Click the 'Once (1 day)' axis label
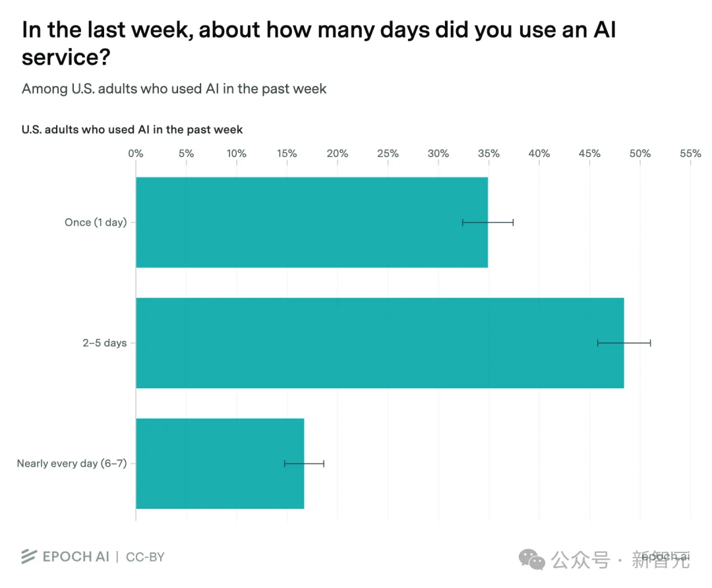Image resolution: width=712 pixels, height=588 pixels. (x=96, y=223)
